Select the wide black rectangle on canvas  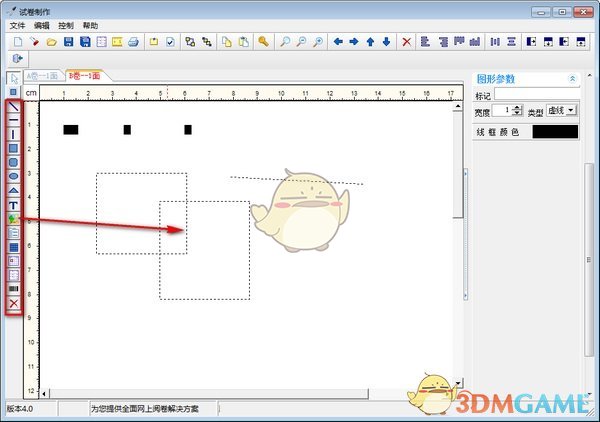[71, 130]
